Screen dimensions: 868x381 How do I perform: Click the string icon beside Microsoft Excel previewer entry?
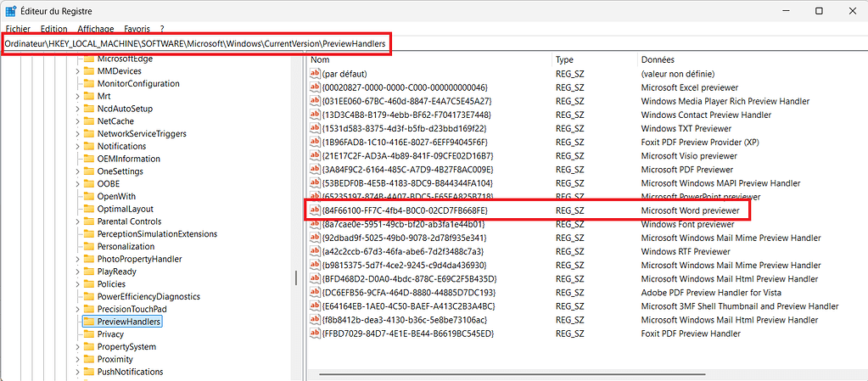point(315,87)
